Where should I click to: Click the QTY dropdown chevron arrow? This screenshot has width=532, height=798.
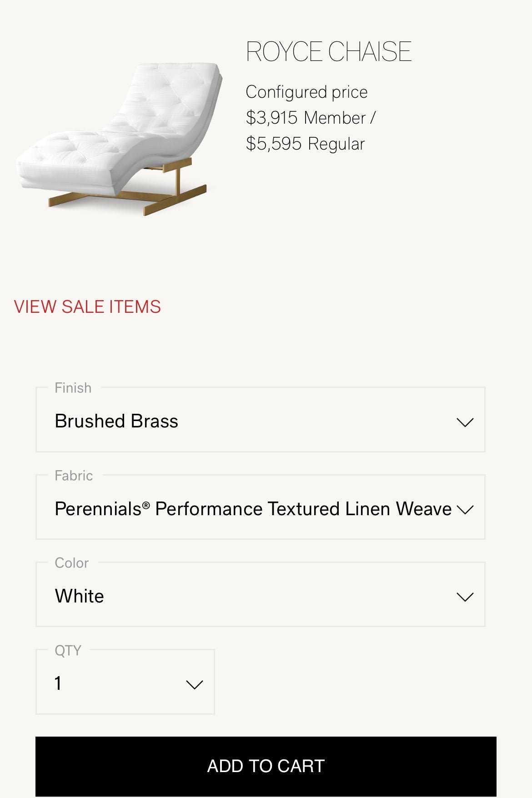(x=195, y=685)
